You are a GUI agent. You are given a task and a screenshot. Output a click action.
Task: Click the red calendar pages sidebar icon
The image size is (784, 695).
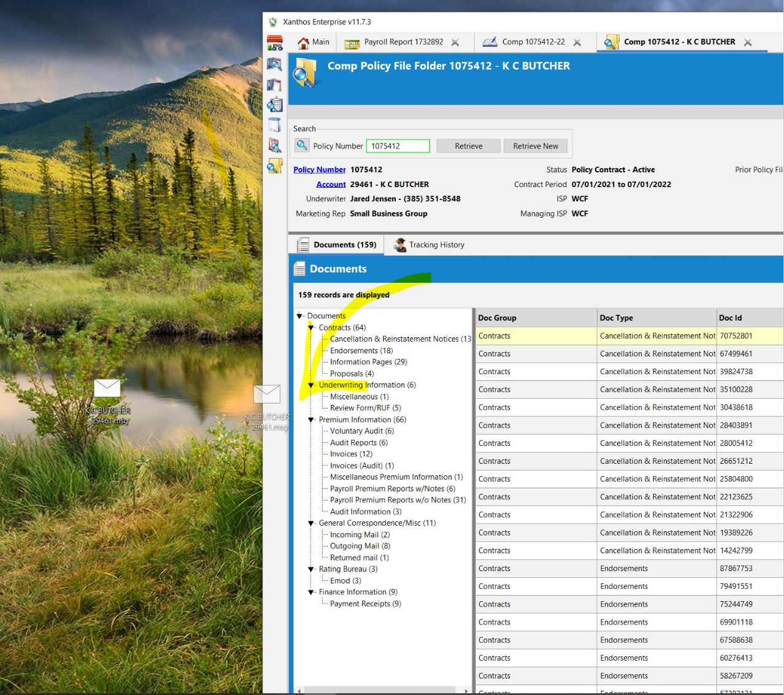tap(274, 85)
